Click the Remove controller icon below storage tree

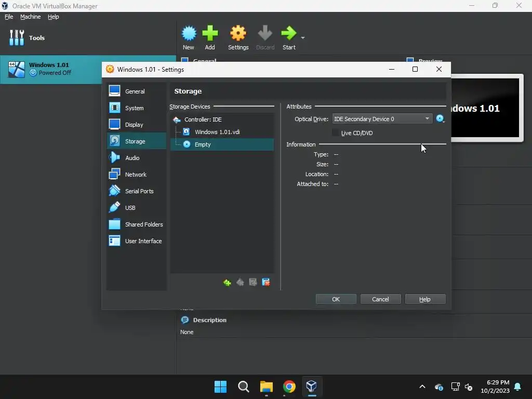(240, 282)
